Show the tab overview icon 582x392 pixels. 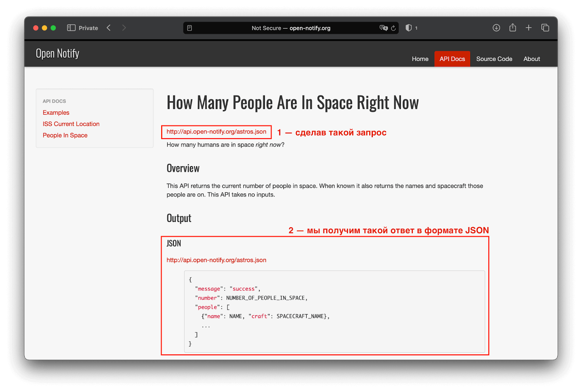click(545, 28)
